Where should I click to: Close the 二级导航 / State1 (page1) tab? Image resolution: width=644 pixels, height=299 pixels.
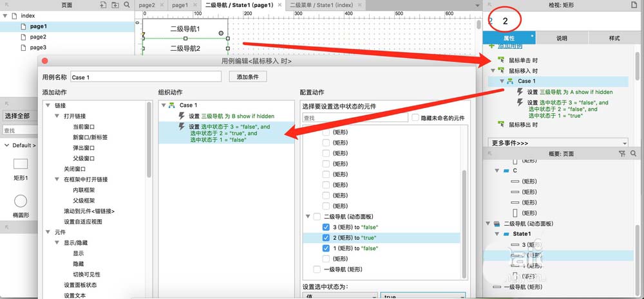(279, 5)
